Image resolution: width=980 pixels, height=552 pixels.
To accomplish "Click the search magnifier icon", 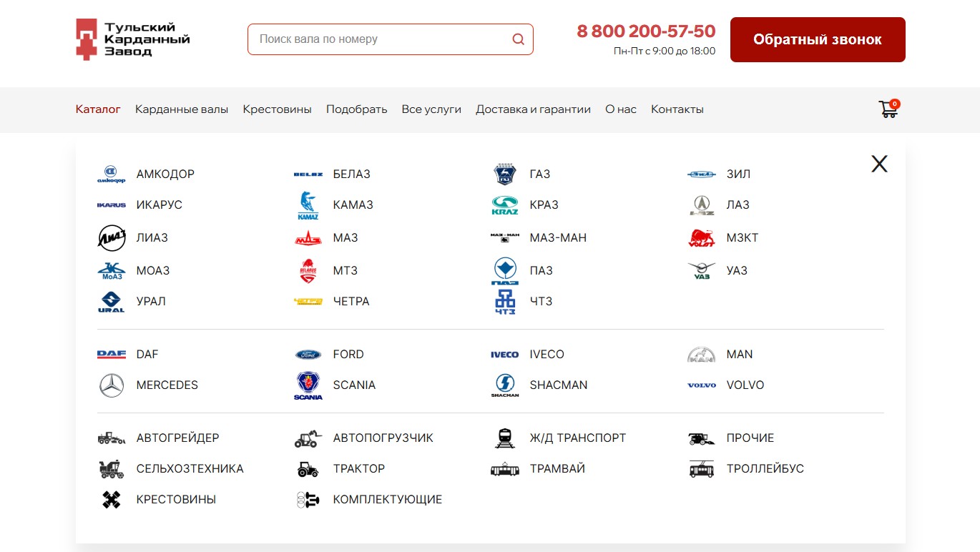I will click(x=518, y=39).
